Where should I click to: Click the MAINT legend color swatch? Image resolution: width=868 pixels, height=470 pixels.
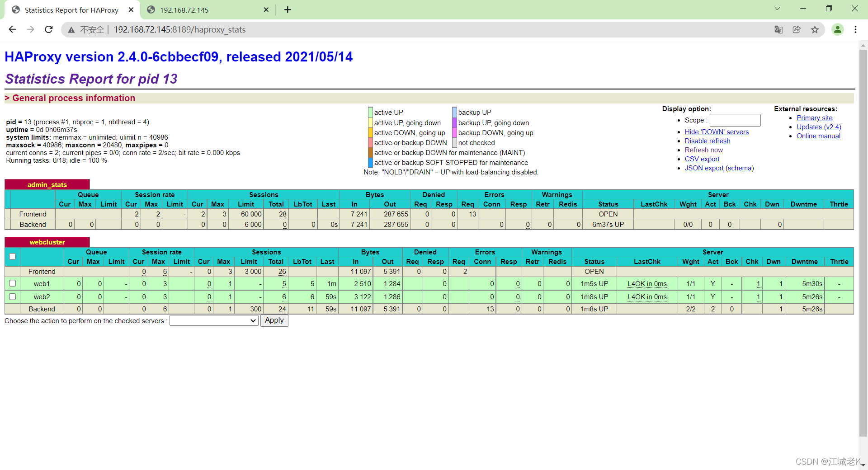(x=370, y=152)
